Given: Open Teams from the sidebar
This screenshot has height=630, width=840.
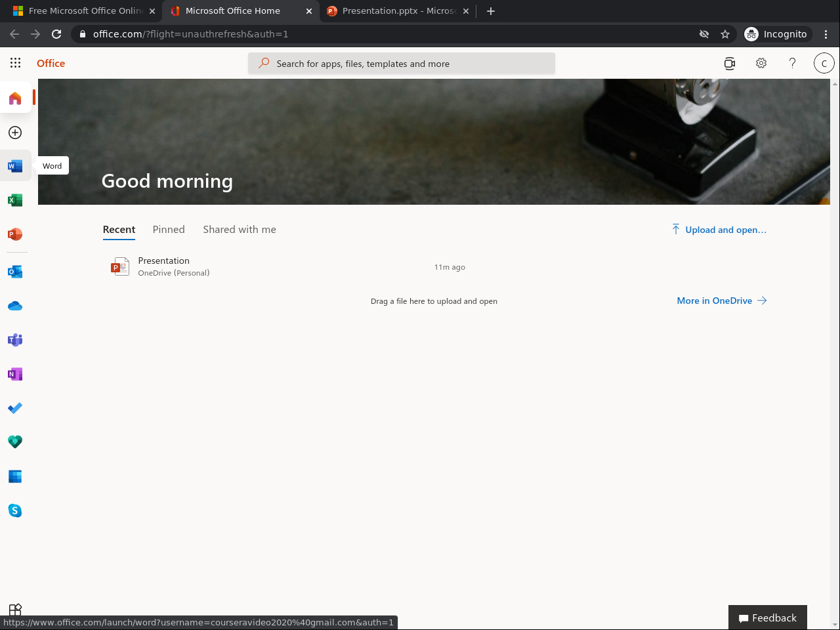Looking at the screenshot, I should [15, 340].
